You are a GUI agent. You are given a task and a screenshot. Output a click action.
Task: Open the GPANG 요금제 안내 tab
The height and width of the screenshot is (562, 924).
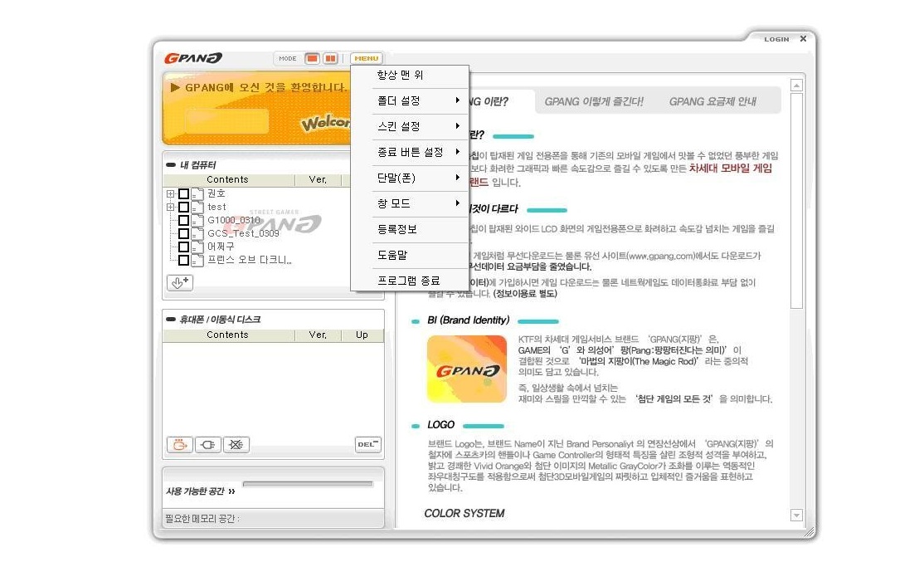pos(712,101)
